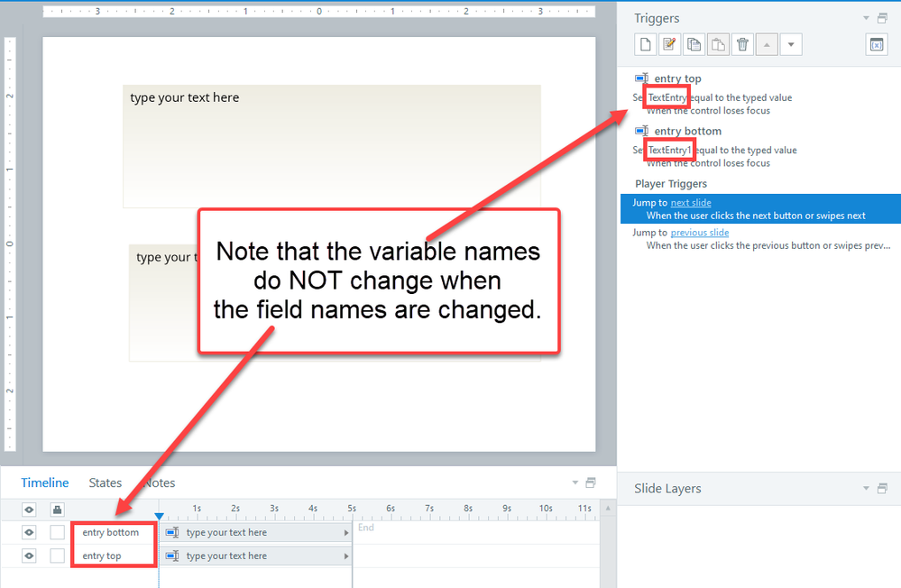Open the manage project variables icon
Image resolution: width=901 pixels, height=588 pixels.
coord(876,44)
